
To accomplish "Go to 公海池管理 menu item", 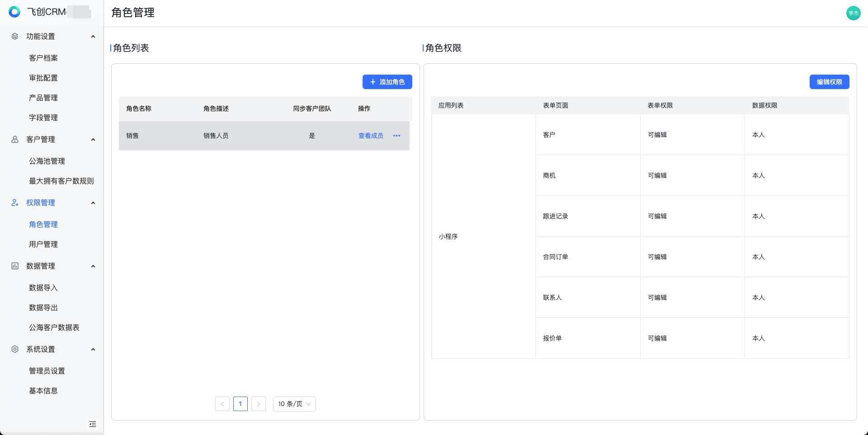I will 47,161.
